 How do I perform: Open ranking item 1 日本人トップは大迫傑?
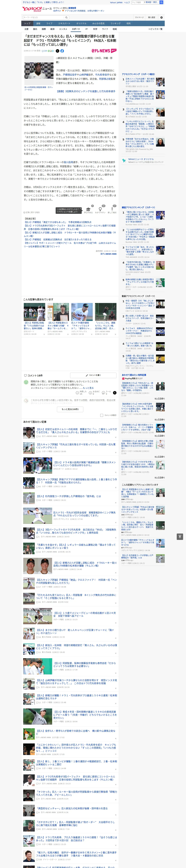140,81
